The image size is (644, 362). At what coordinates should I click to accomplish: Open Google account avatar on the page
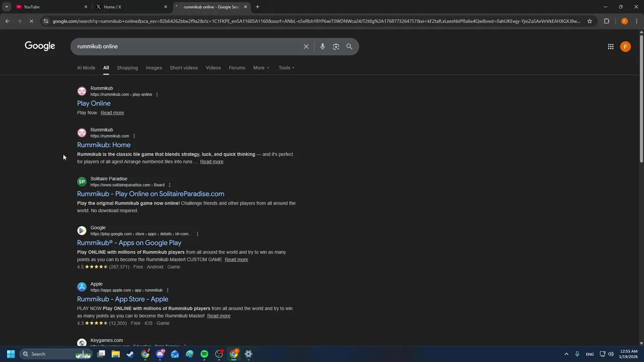click(625, 47)
